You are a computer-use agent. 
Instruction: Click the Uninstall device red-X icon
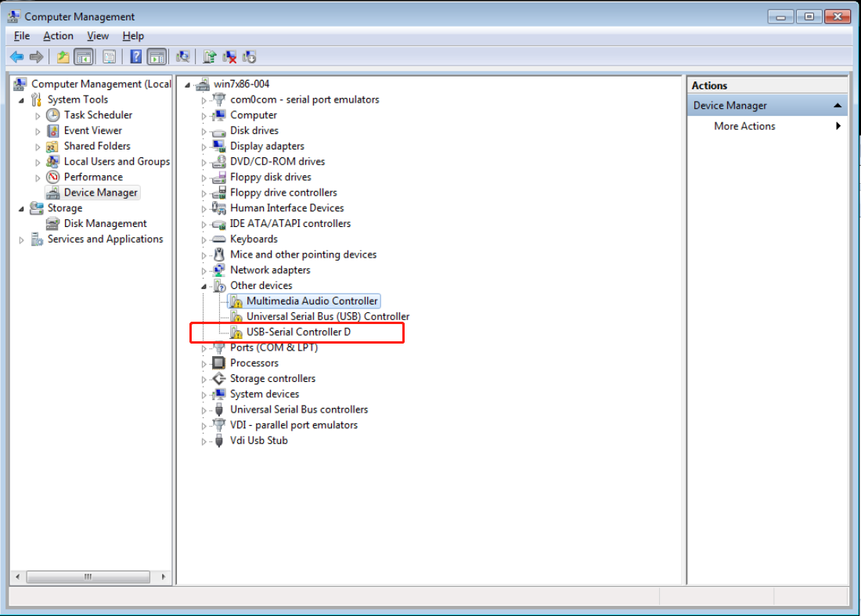tap(229, 56)
